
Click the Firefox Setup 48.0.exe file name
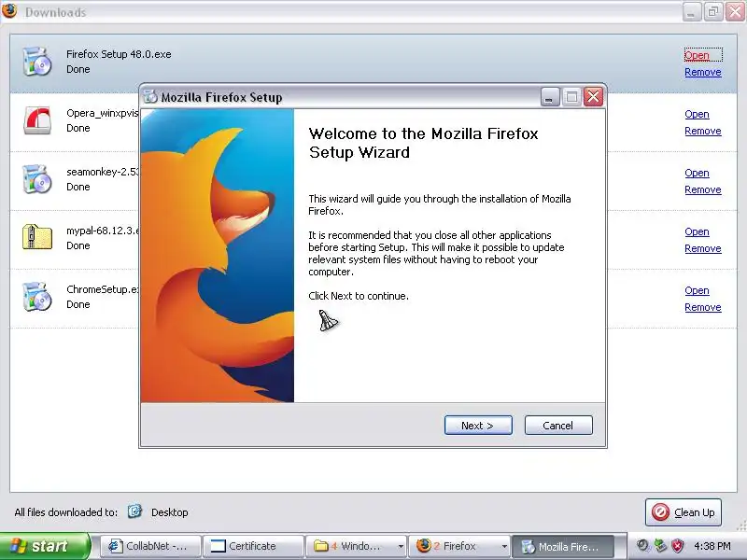click(x=119, y=54)
